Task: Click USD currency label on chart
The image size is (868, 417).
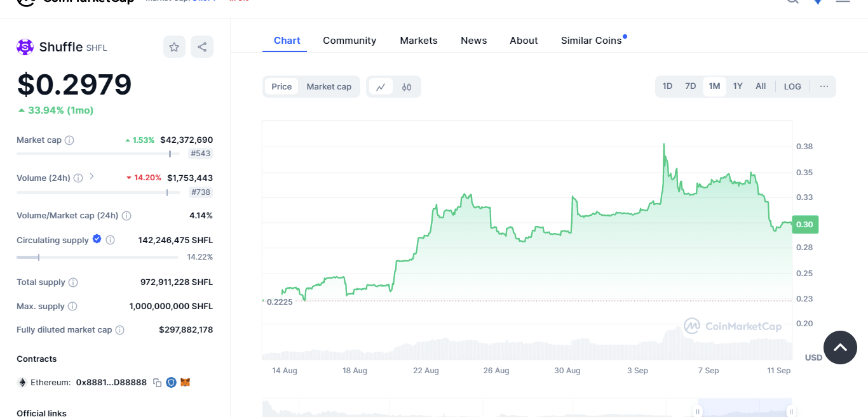Action: click(813, 358)
